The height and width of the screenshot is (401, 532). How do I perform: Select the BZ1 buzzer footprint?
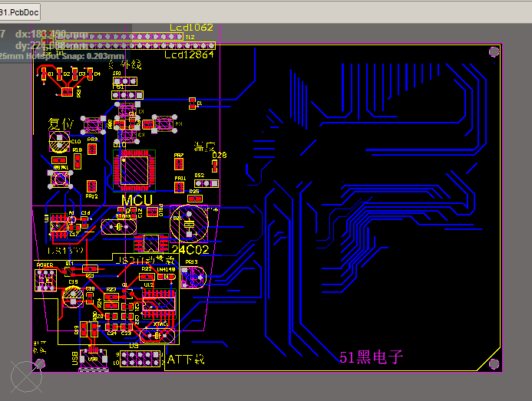(x=189, y=224)
